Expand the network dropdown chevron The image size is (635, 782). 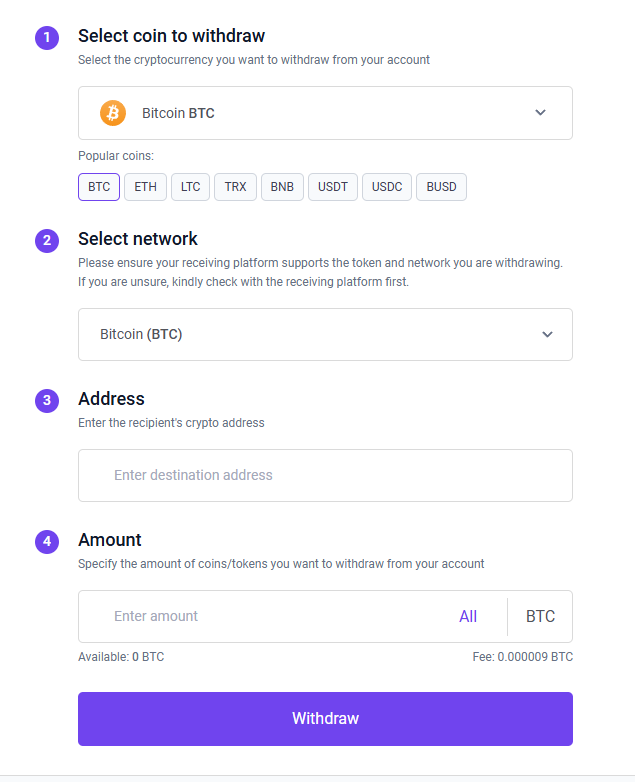pyautogui.click(x=547, y=334)
